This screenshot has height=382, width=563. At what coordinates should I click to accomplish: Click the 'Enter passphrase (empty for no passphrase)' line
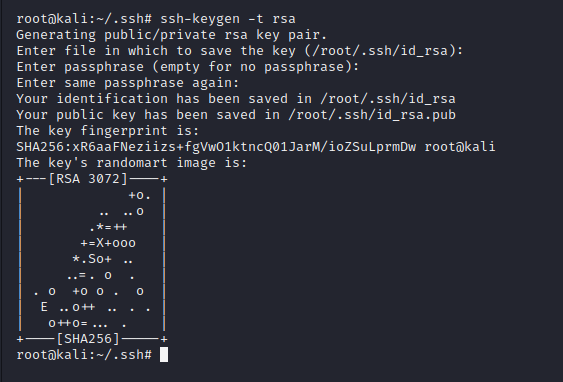pos(188,67)
